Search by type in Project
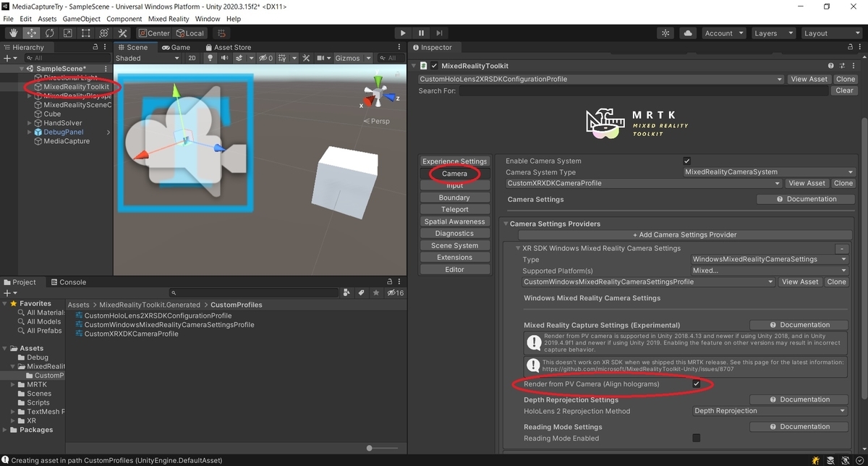The image size is (868, 466). (348, 293)
